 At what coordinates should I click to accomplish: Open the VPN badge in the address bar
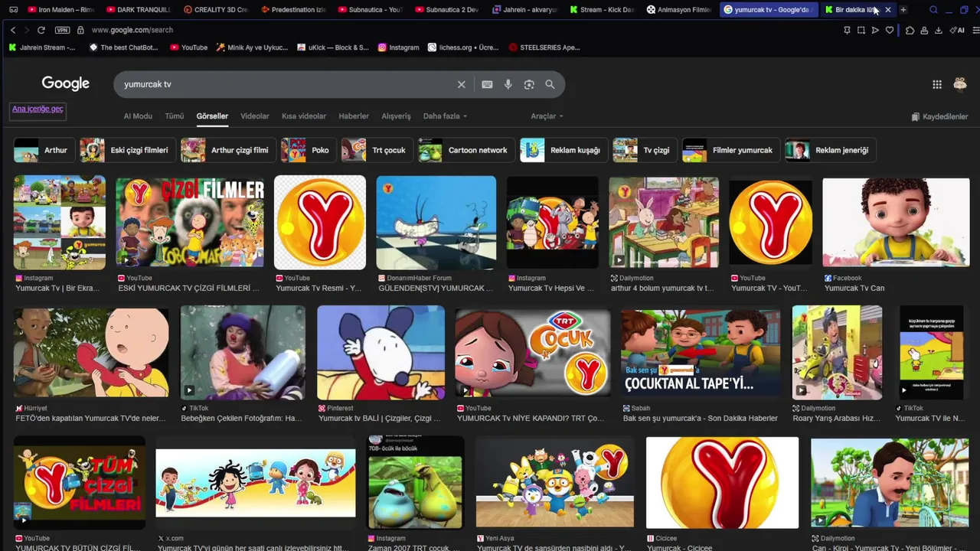62,30
